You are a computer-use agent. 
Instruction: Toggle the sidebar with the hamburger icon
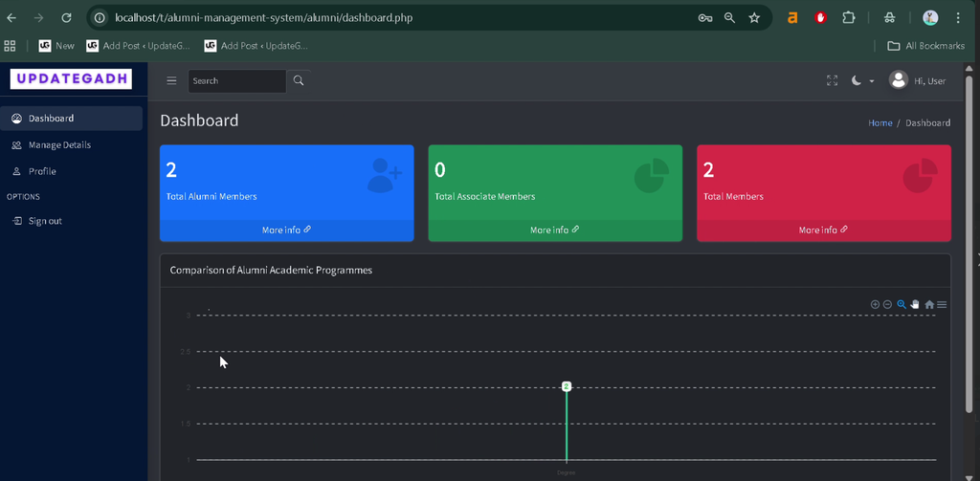coord(171,80)
